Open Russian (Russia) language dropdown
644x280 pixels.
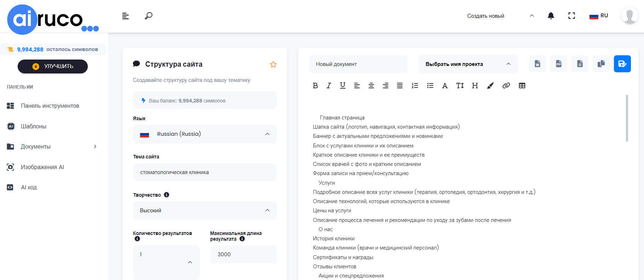point(205,134)
